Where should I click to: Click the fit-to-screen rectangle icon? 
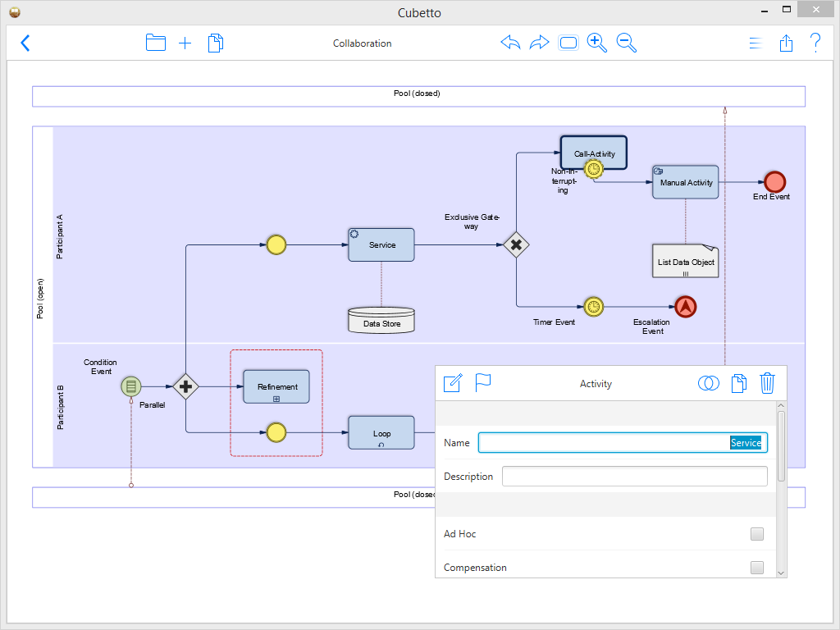568,43
